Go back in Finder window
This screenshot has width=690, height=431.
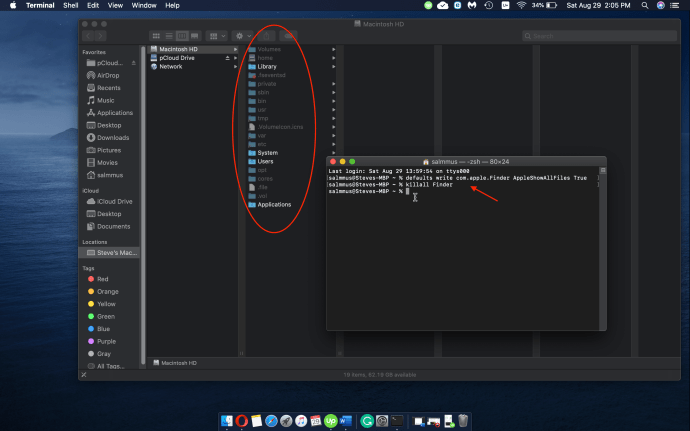(88, 36)
